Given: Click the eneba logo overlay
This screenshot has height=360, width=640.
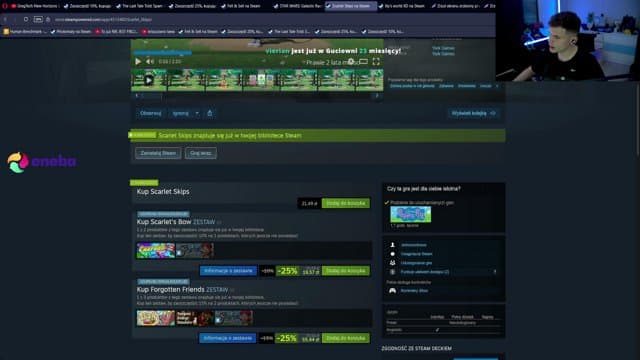Looking at the screenshot, I should tap(42, 162).
